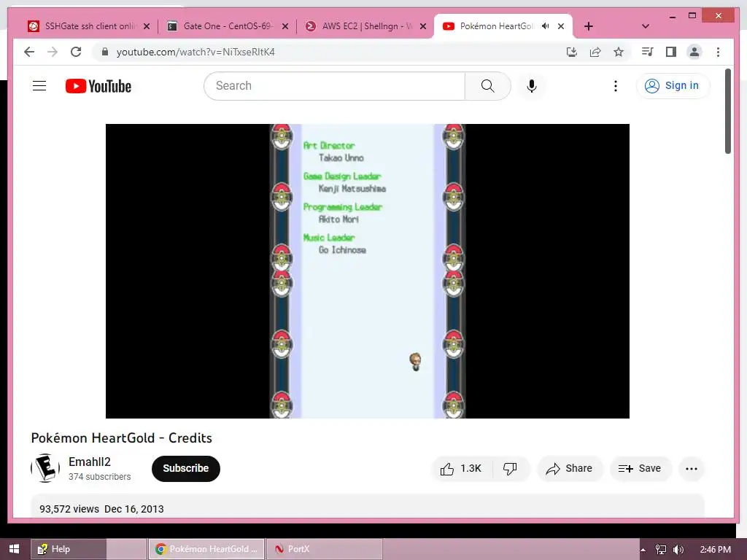
Task: Start voice search with microphone icon
Action: point(532,86)
